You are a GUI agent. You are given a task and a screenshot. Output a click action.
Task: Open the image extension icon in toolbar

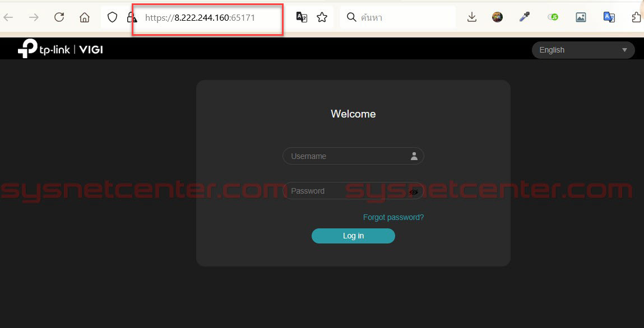581,17
